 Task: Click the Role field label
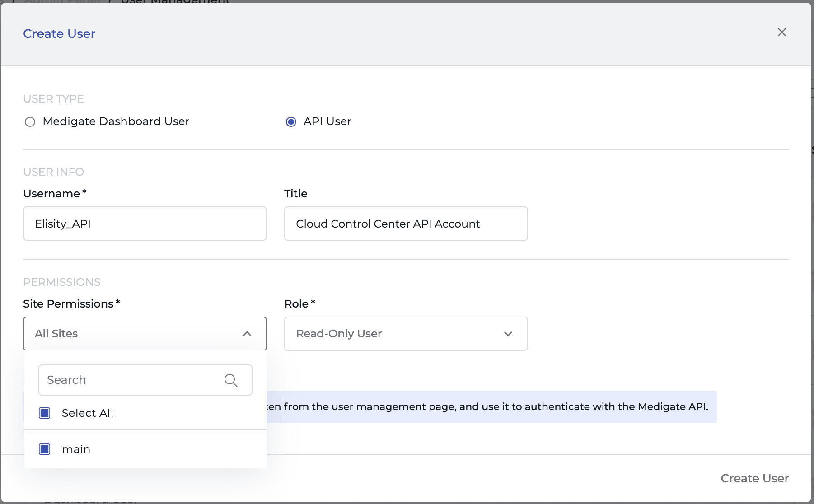299,304
